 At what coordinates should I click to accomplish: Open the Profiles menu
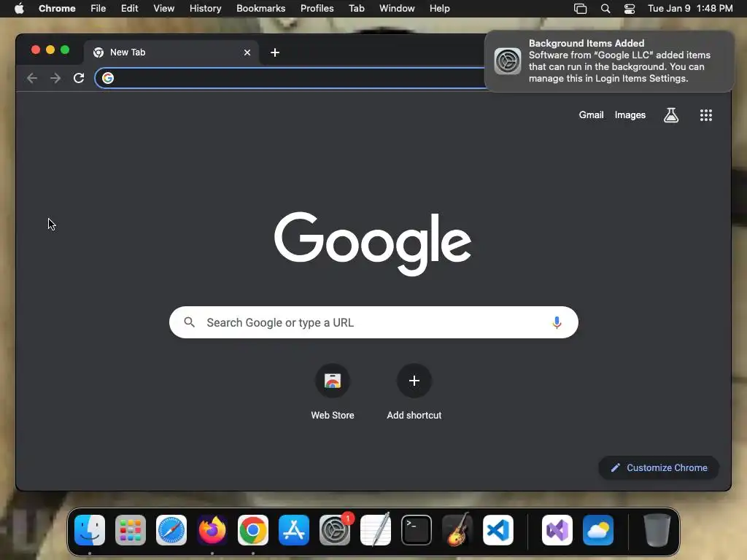click(317, 9)
